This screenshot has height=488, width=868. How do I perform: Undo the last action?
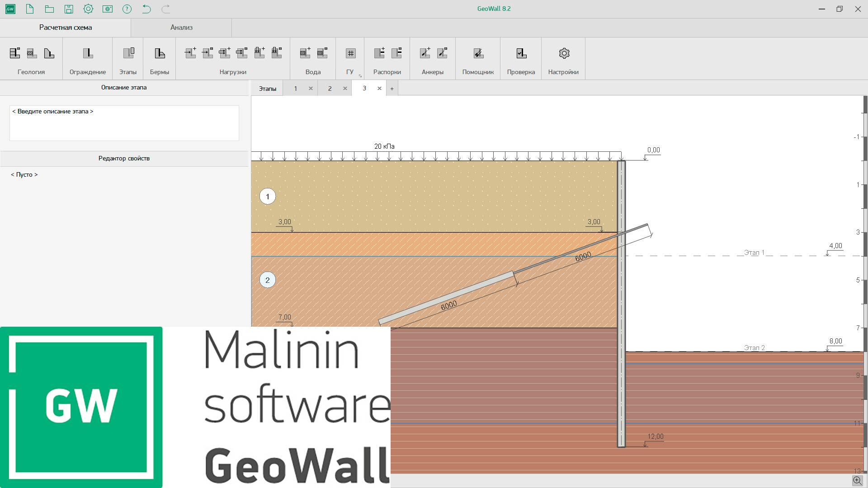pyautogui.click(x=146, y=9)
